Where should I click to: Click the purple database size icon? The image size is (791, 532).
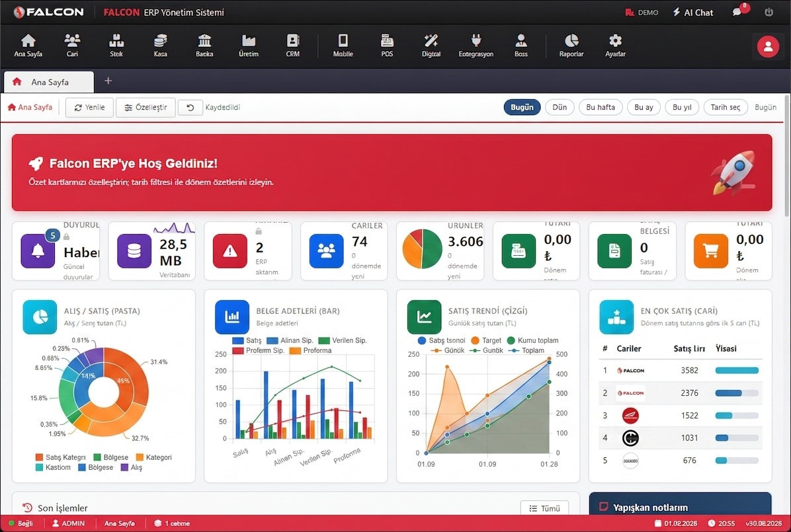point(134,250)
